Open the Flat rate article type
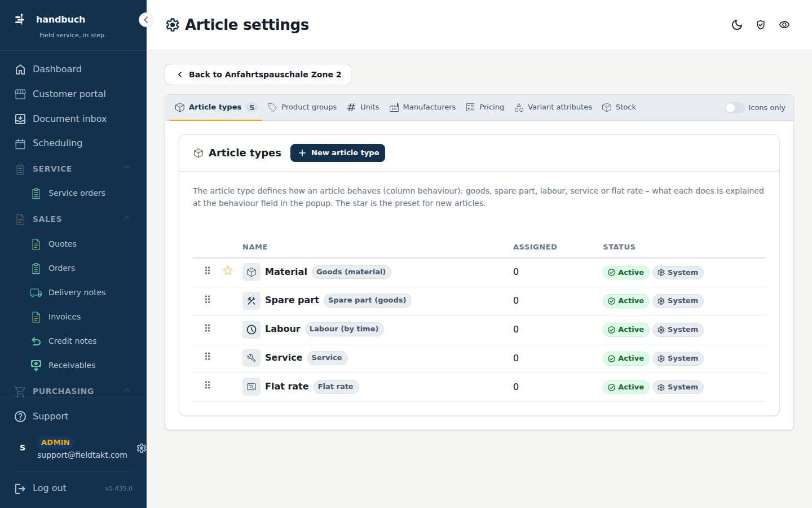The height and width of the screenshot is (508, 812). click(x=287, y=387)
